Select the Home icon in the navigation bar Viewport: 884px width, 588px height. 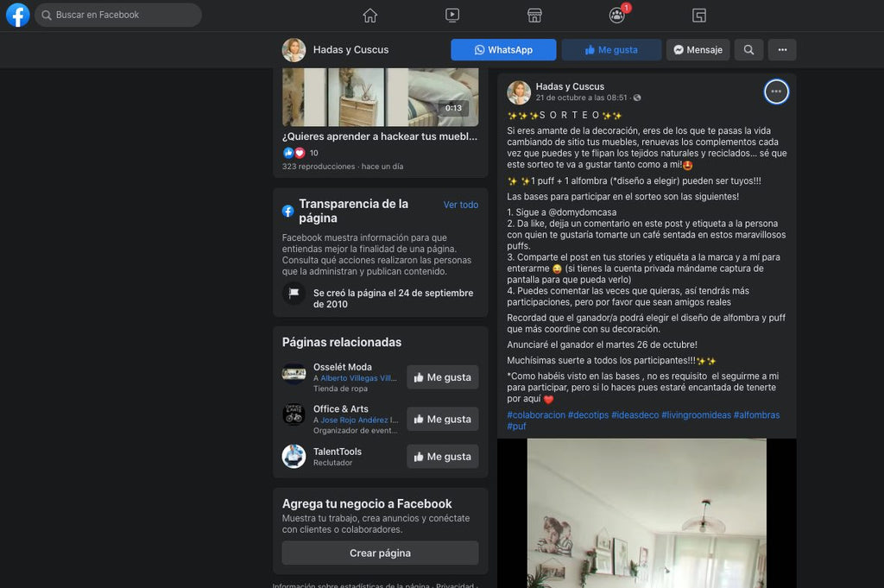point(370,15)
